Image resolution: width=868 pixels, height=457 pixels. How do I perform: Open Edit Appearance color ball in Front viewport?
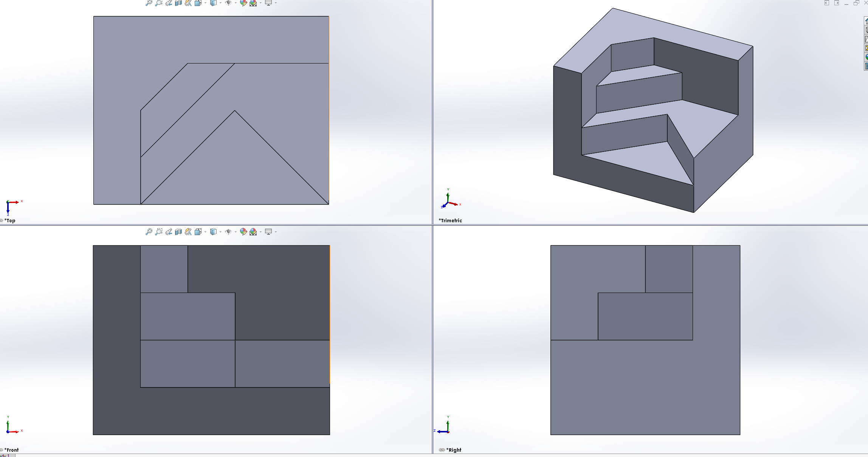pos(243,232)
